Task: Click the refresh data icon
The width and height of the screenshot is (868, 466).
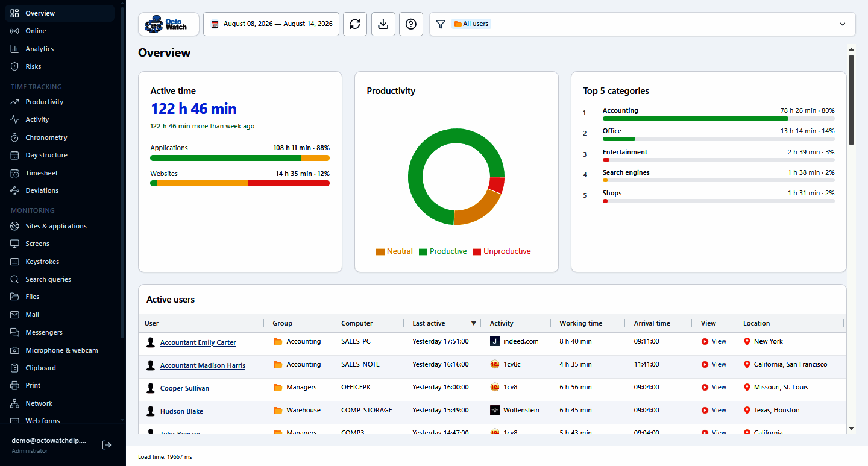Action: (355, 24)
